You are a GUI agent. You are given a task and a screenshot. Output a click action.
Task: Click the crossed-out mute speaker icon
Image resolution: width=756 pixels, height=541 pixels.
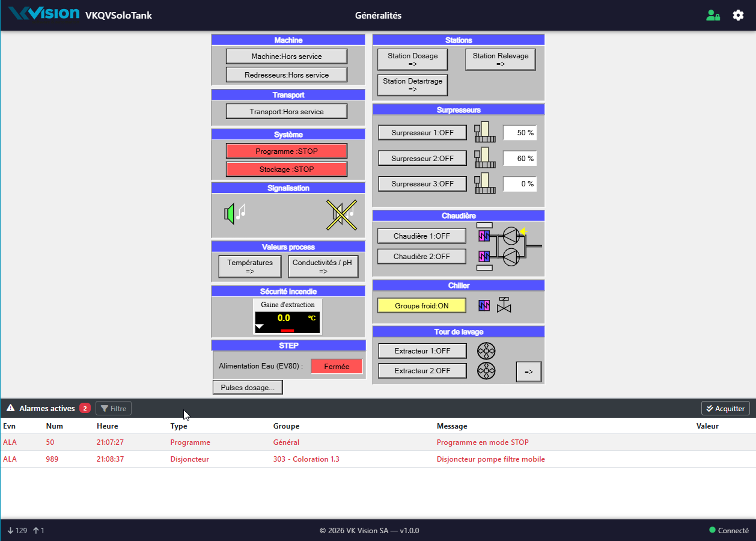[341, 215]
